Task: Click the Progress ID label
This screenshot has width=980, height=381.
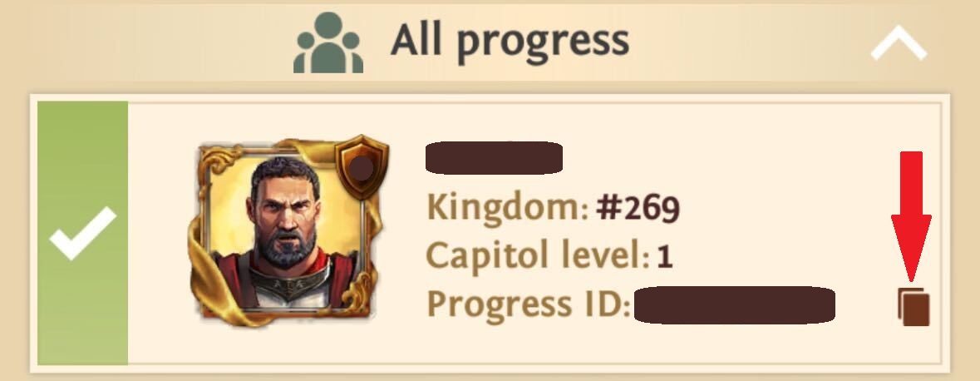Action: pyautogui.click(x=529, y=304)
